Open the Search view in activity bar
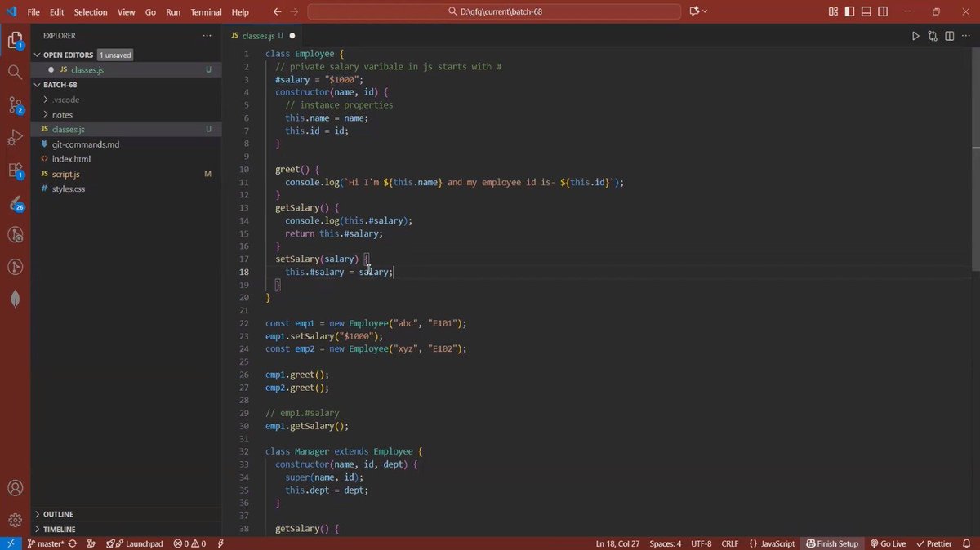Screen dimensions: 980x550 (15, 73)
